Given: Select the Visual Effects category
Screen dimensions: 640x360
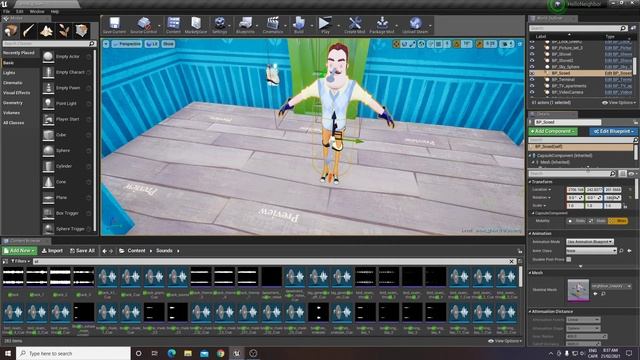Looking at the screenshot, I should pyautogui.click(x=17, y=93).
